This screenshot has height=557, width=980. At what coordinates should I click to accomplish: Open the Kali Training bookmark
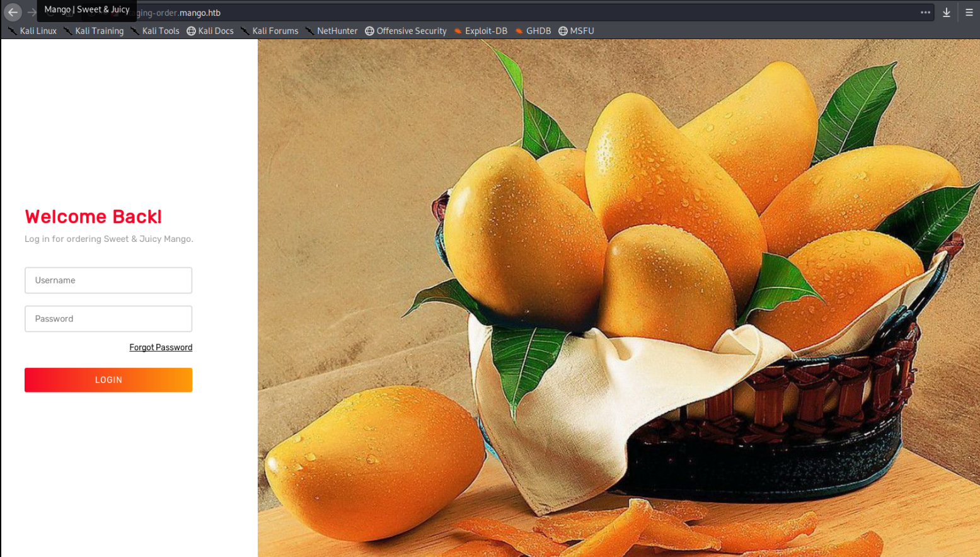click(93, 31)
